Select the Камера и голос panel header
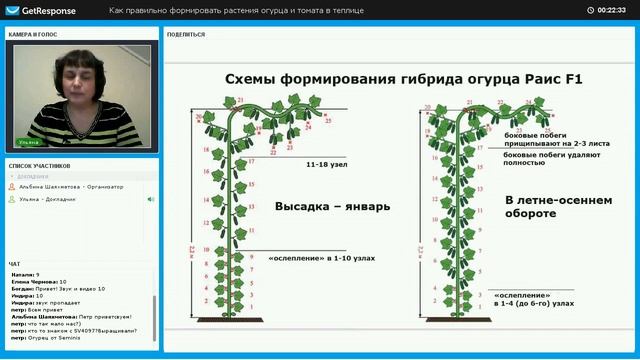 tap(33, 35)
